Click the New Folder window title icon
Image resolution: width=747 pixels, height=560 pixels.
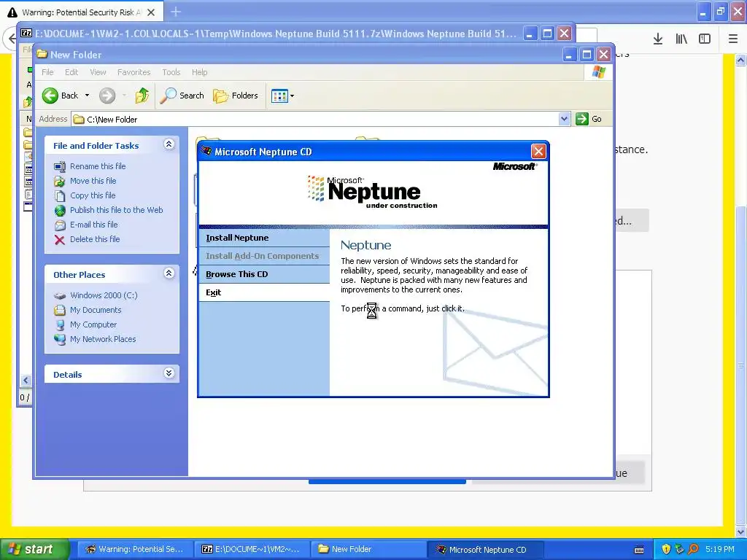(42, 54)
